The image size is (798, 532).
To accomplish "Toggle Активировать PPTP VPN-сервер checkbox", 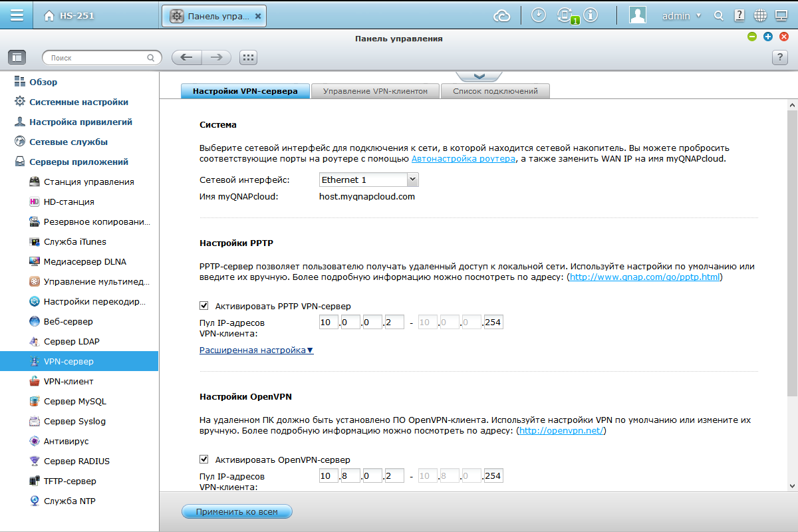I will pyautogui.click(x=204, y=306).
